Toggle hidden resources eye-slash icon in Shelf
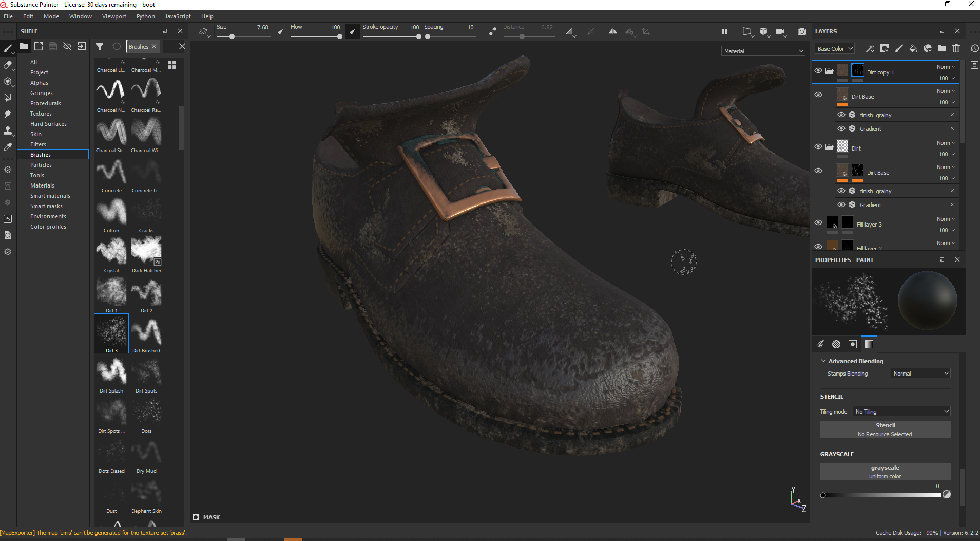The width and height of the screenshot is (980, 541). pos(67,47)
